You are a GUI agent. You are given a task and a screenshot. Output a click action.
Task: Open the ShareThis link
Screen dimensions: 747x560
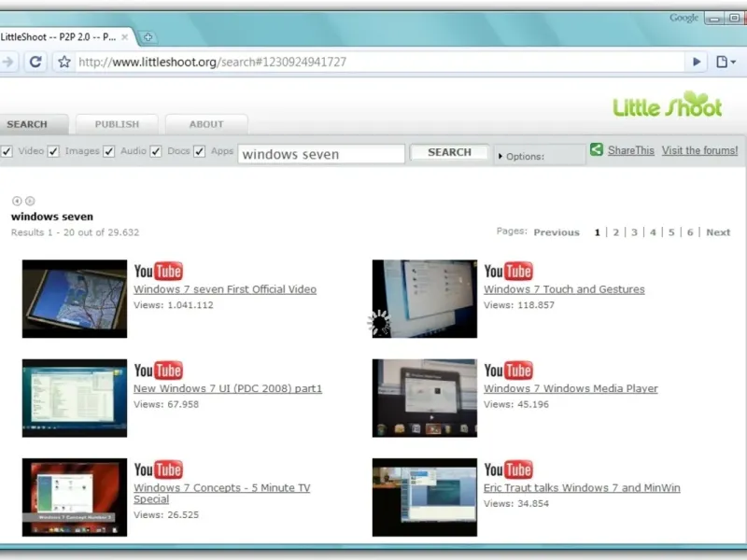coord(631,150)
